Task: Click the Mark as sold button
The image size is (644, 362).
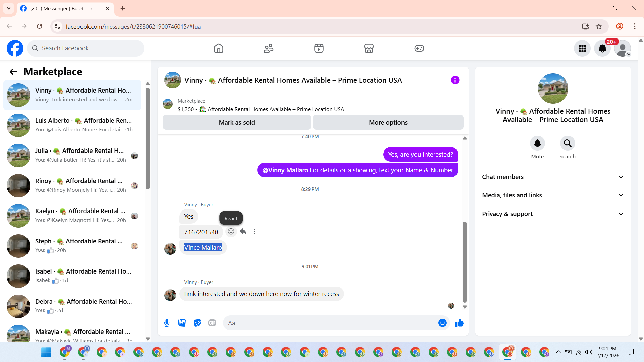Action: 237,123
